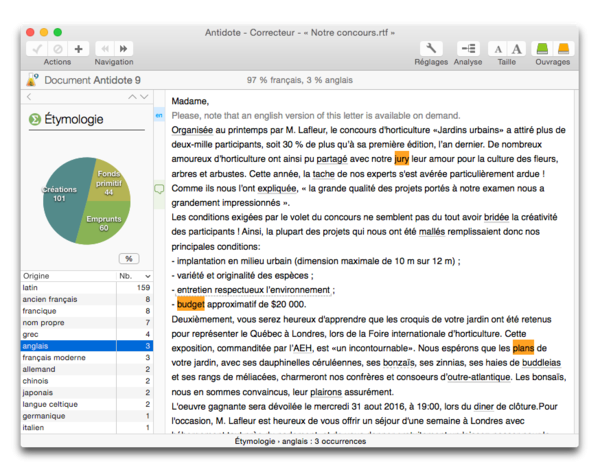Click the underlined word 'bridée'
This screenshot has width=600, height=472.
pyautogui.click(x=496, y=217)
